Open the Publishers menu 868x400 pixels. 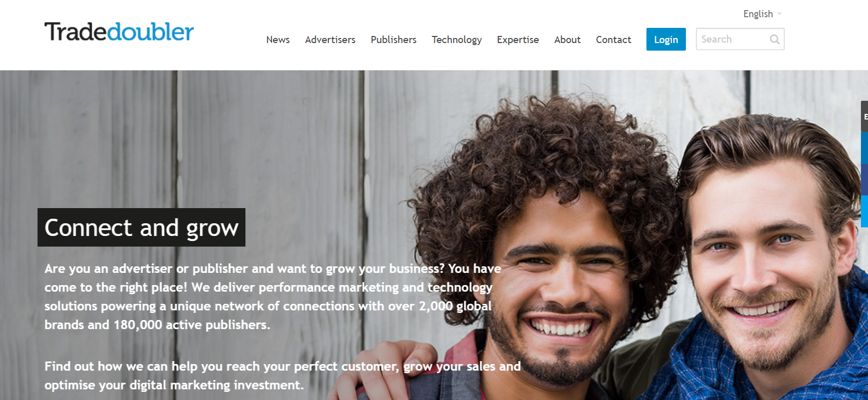(393, 39)
